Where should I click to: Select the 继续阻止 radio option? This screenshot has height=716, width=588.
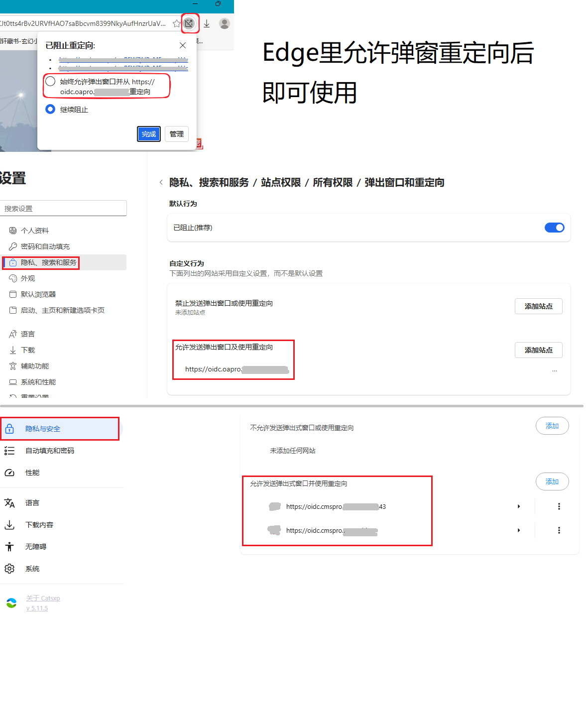pyautogui.click(x=50, y=109)
